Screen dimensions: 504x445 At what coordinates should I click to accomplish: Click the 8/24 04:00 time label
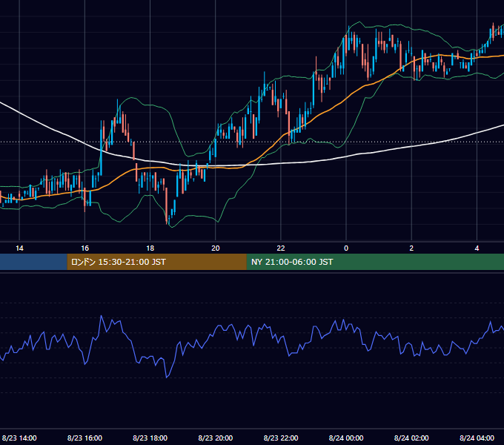pyautogui.click(x=477, y=438)
